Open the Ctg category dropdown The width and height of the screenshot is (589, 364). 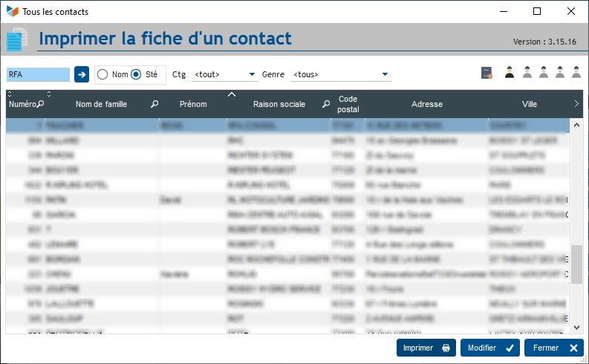pos(224,74)
